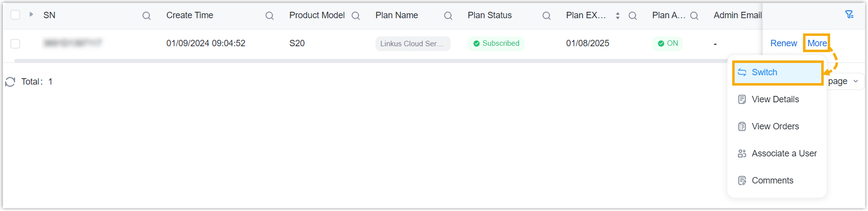
Task: Click the Renew link
Action: coord(783,43)
